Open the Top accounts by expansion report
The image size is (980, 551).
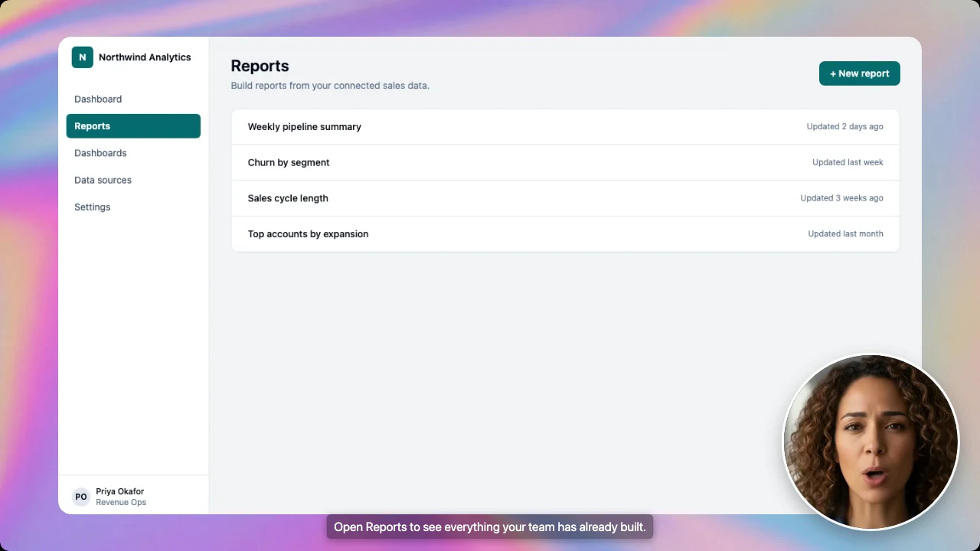(565, 233)
